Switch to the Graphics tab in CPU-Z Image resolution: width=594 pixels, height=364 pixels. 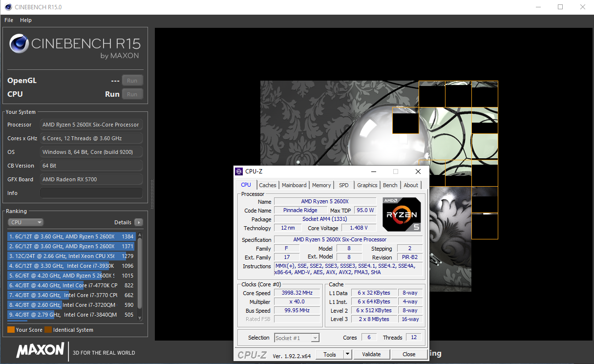[367, 185]
